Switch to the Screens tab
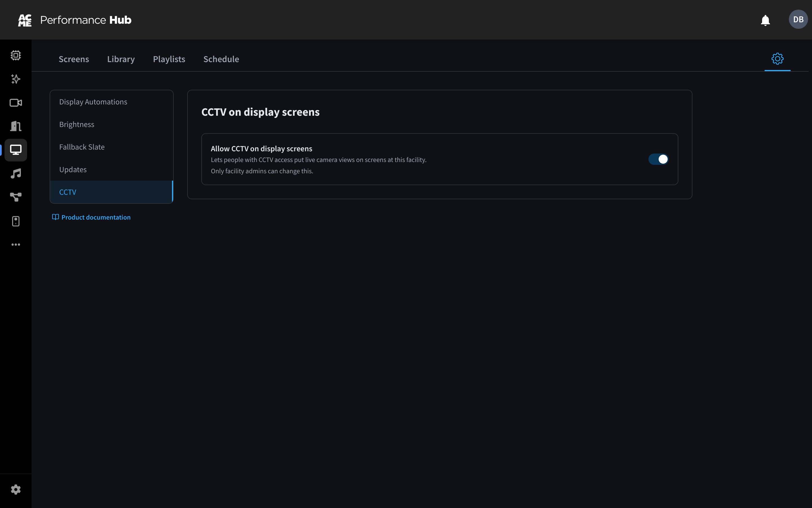 (74, 59)
